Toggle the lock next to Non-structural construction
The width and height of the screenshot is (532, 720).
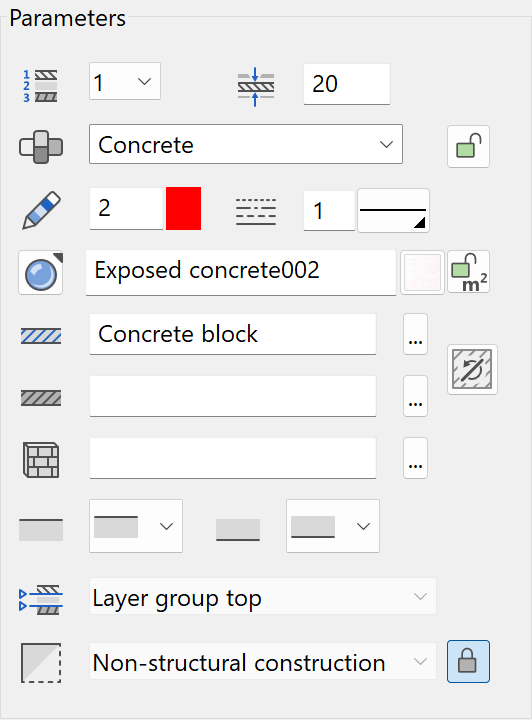pyautogui.click(x=468, y=661)
